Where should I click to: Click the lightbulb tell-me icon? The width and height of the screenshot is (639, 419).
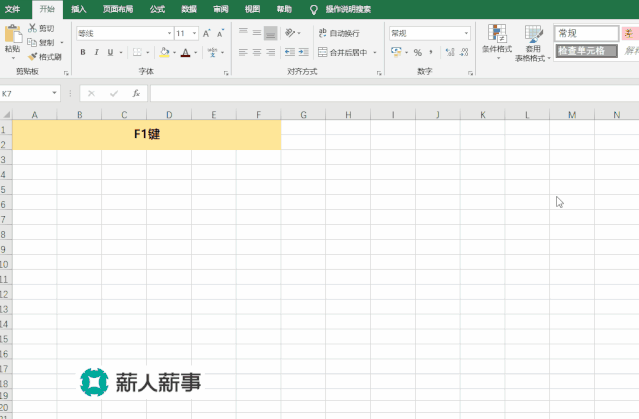pos(313,10)
